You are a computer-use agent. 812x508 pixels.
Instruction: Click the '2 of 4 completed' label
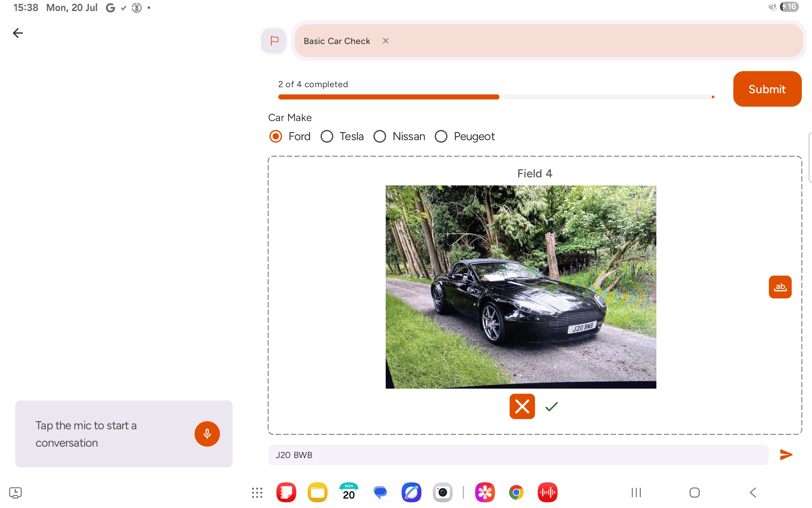(x=313, y=84)
